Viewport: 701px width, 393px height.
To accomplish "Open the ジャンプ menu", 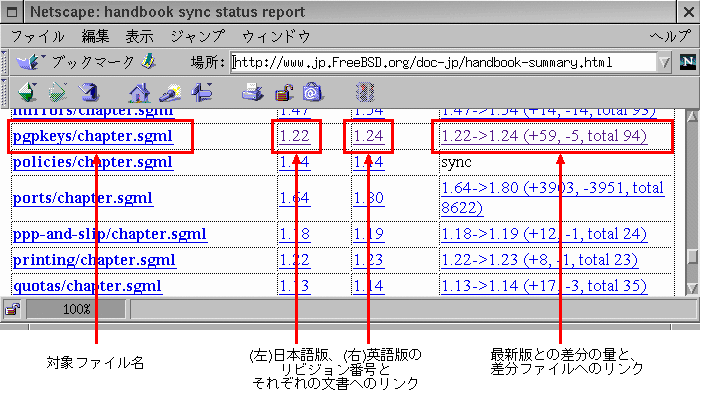I will click(198, 37).
